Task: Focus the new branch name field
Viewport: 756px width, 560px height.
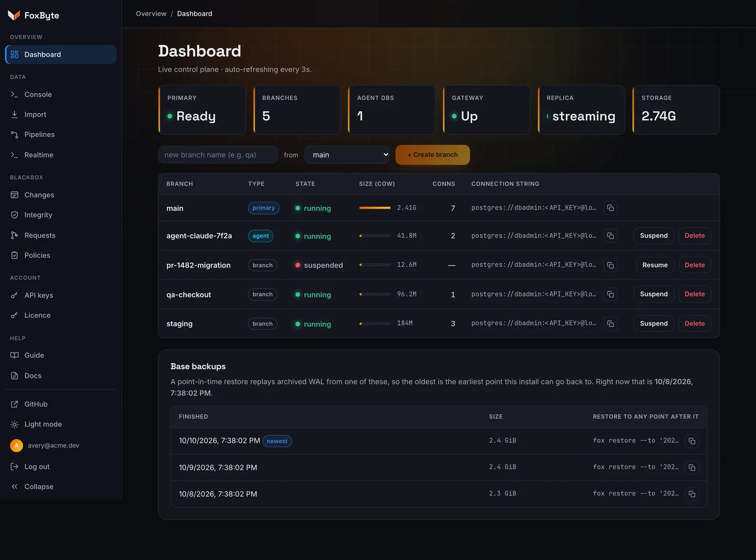Action: (218, 155)
